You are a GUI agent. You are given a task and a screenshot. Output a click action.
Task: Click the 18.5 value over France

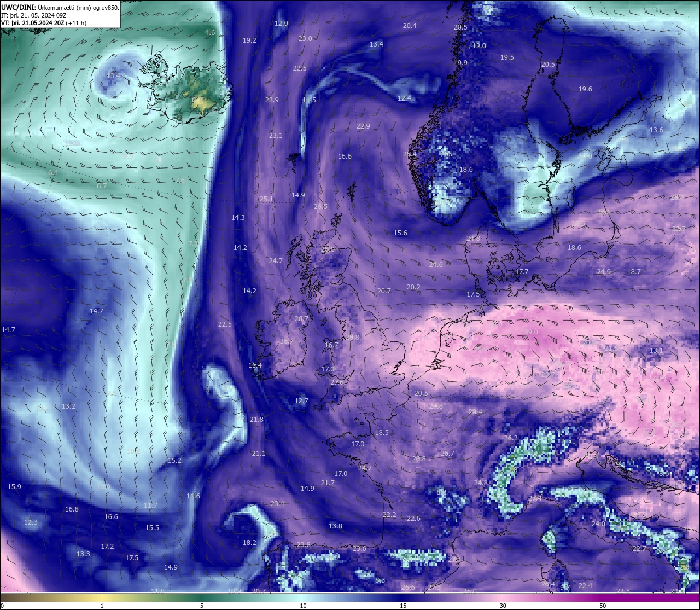click(x=382, y=433)
